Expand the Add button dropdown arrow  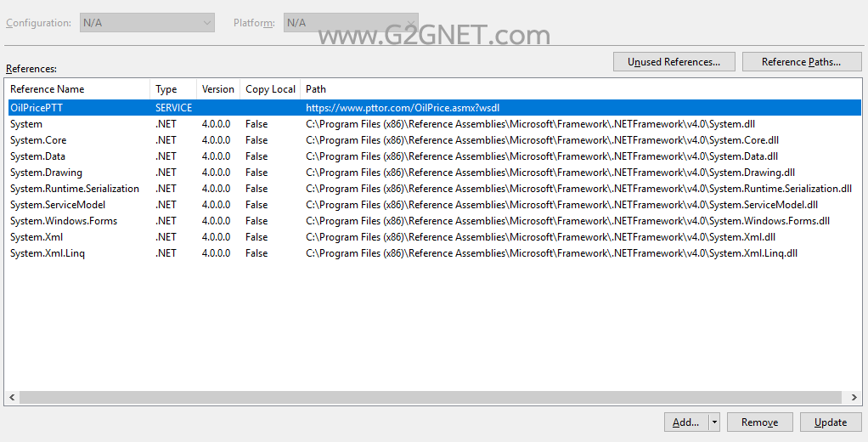[714, 422]
